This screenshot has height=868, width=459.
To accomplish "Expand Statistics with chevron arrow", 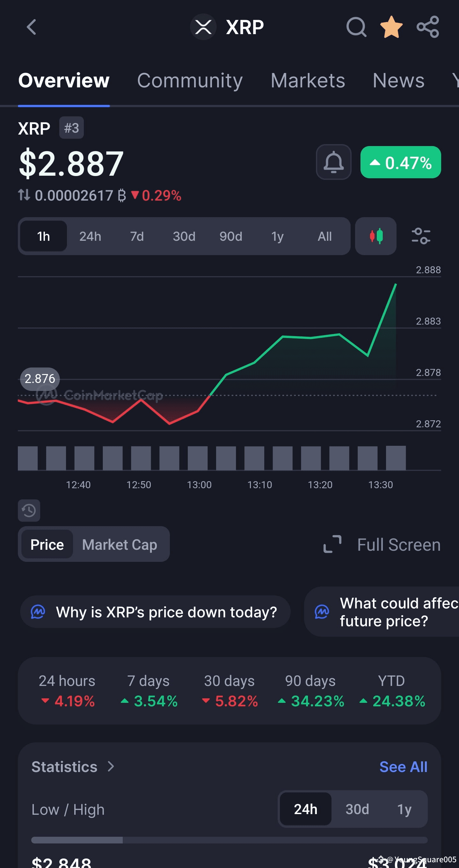I will click(111, 767).
